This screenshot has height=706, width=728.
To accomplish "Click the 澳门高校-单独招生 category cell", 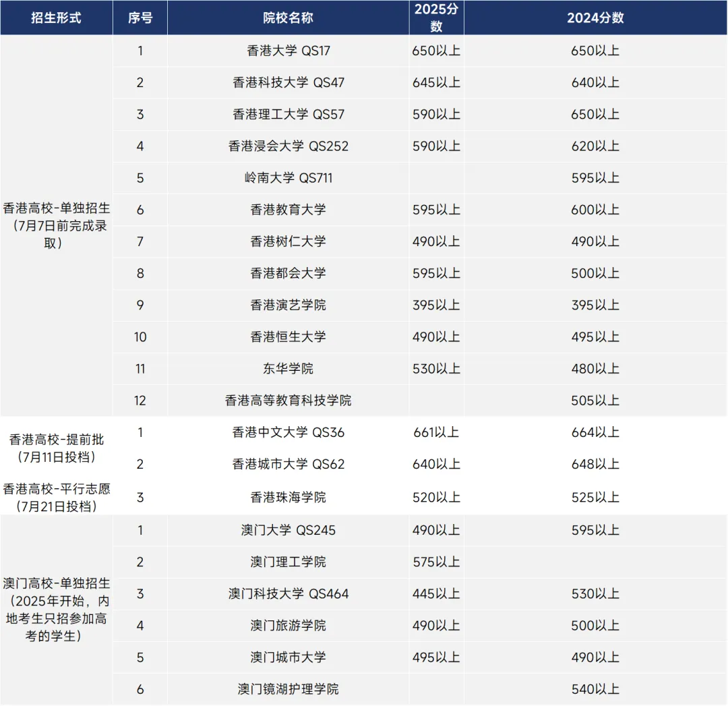I will coord(56,610).
